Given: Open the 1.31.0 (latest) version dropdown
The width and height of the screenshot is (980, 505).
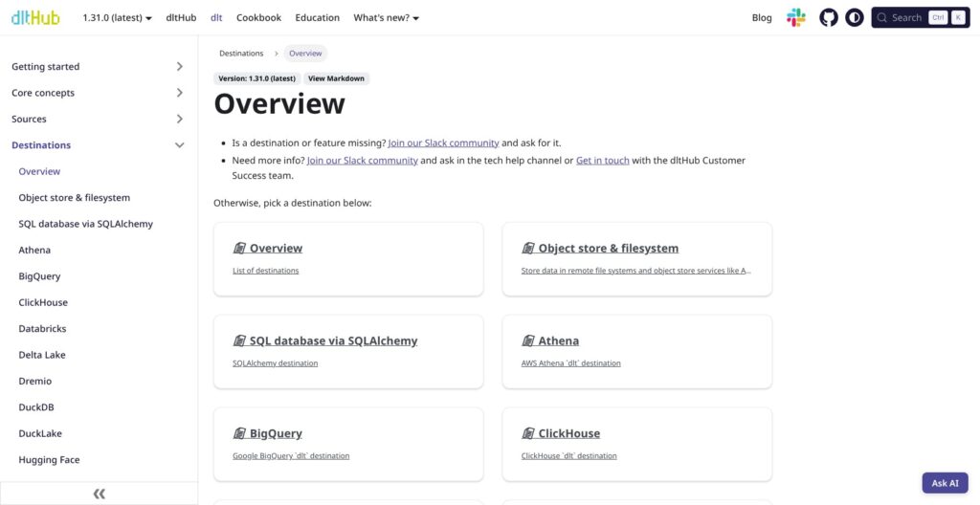Looking at the screenshot, I should tap(117, 17).
